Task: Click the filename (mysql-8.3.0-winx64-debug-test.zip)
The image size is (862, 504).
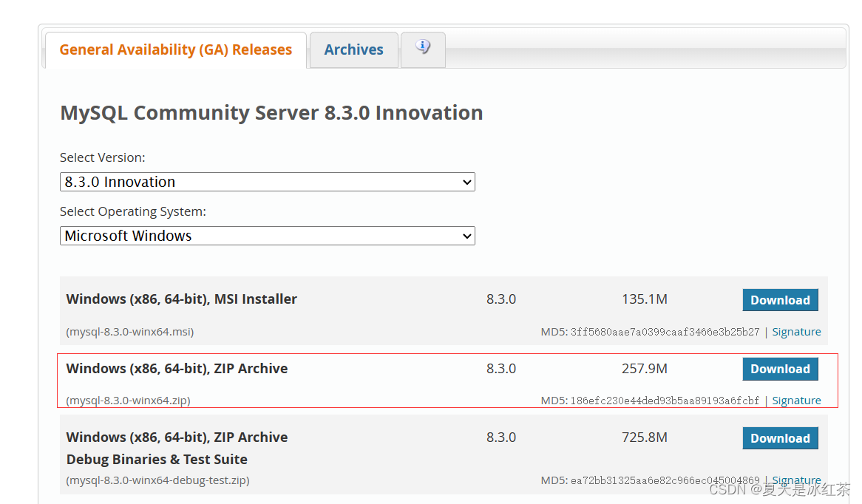Action: tap(157, 480)
